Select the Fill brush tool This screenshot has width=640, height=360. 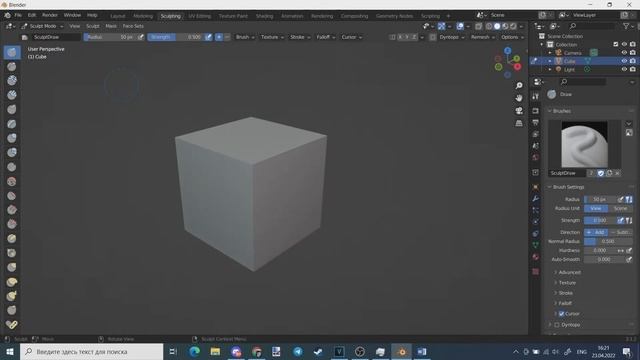coord(12,210)
